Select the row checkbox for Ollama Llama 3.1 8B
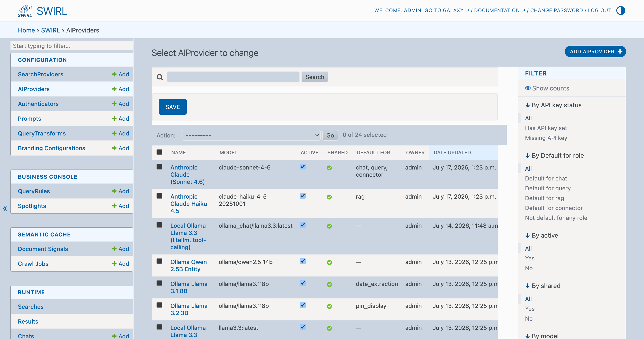This screenshot has height=339, width=644. 159,283
